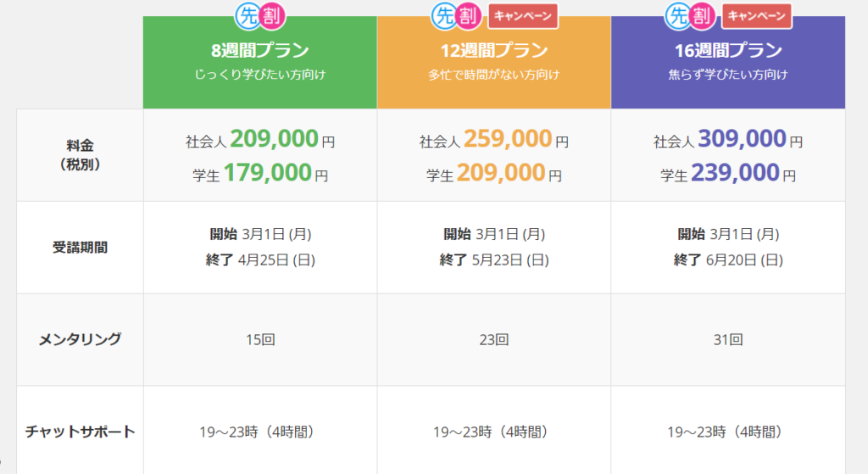Click the 終了 6月20日 end date cell
The width and height of the screenshot is (868, 474).
click(728, 259)
